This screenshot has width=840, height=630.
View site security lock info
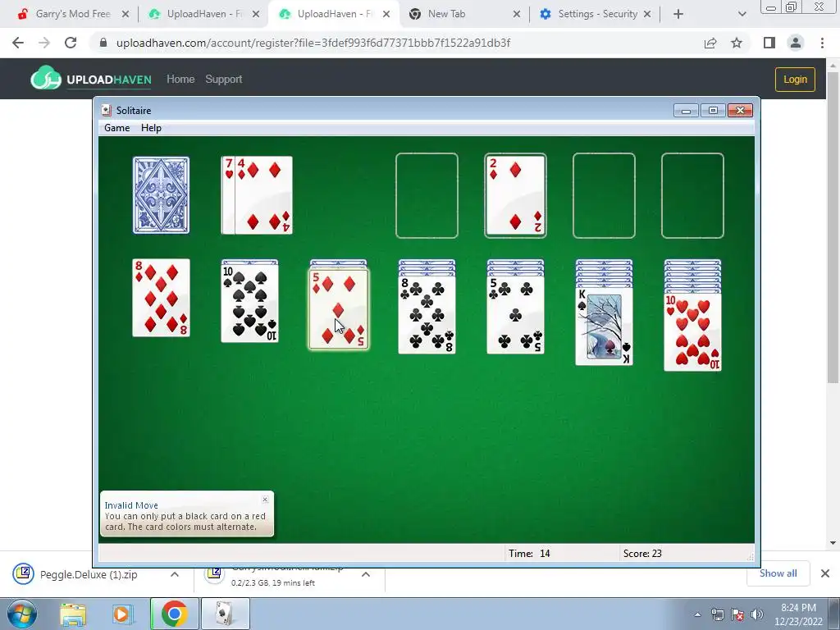(103, 43)
